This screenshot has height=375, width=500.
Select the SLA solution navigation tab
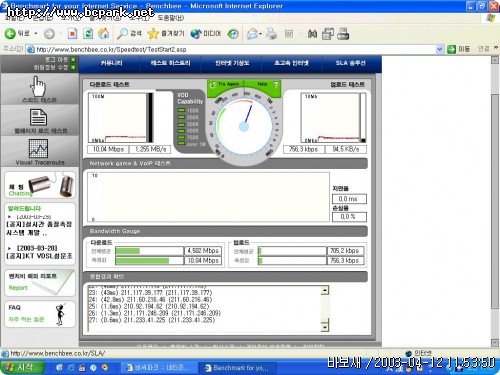tap(350, 63)
